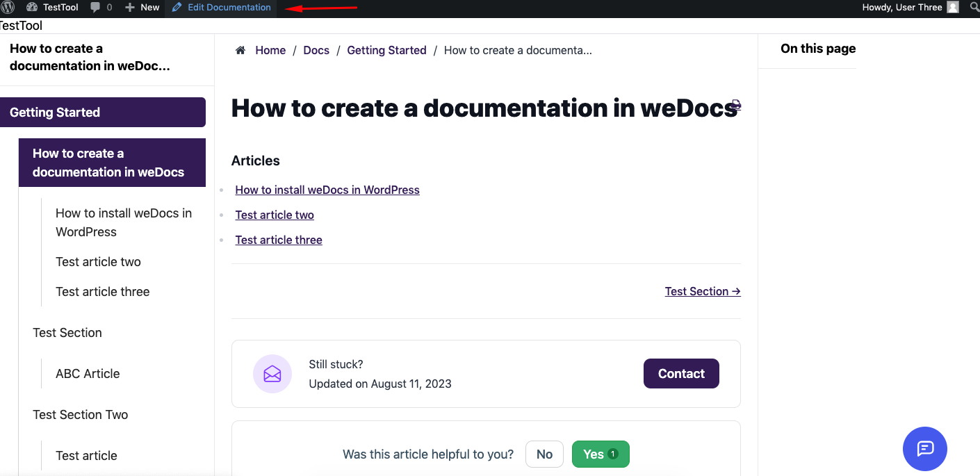980x476 pixels.
Task: Select ABC Article in the sidebar
Action: (x=88, y=374)
